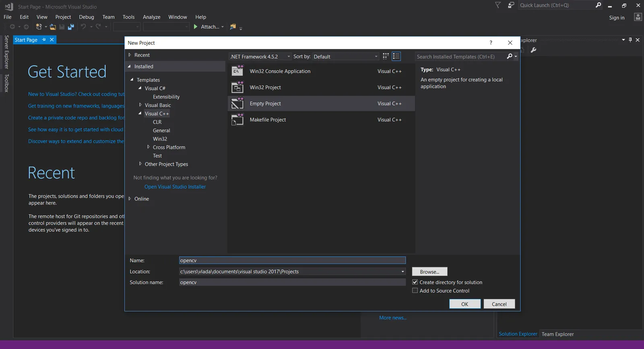Expand the Recent section in dialog
644x349 pixels.
tap(130, 55)
